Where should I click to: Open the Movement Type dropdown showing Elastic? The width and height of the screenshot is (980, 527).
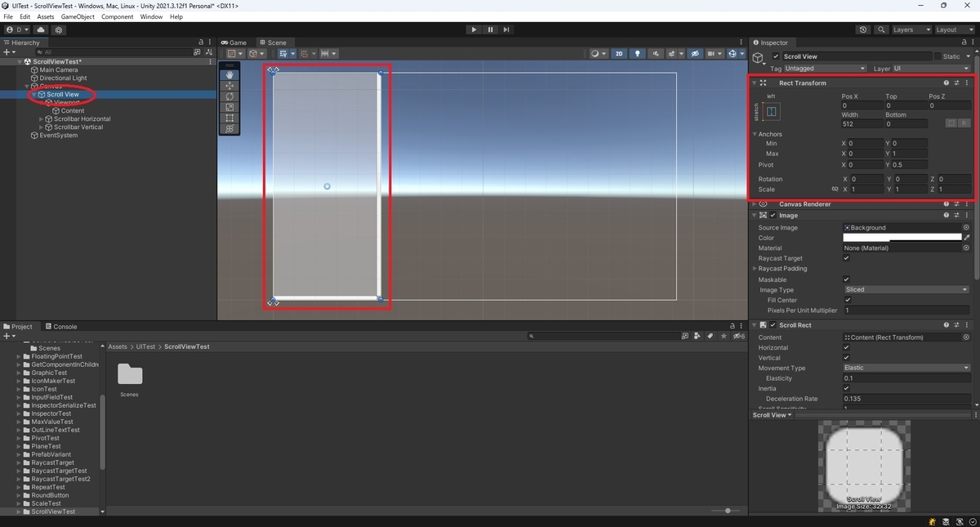(905, 368)
